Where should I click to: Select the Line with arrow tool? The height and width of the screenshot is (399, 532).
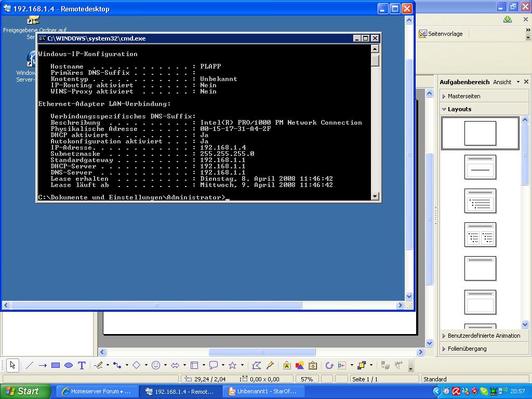(43, 365)
